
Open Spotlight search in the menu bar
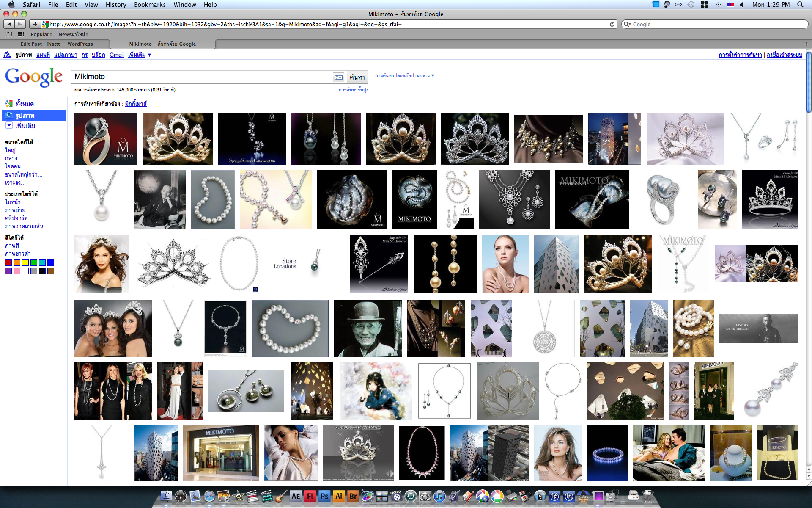click(x=800, y=4)
